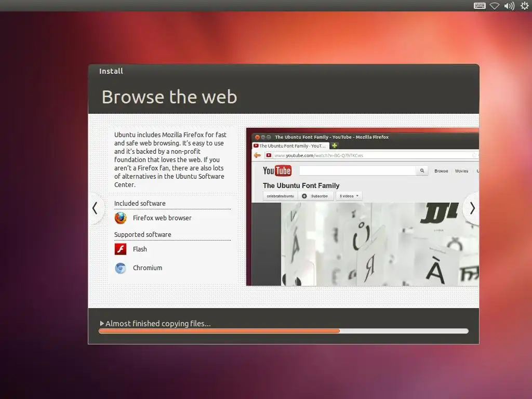
Task: Select the 'Firefox web browser' label
Action: [x=162, y=218]
